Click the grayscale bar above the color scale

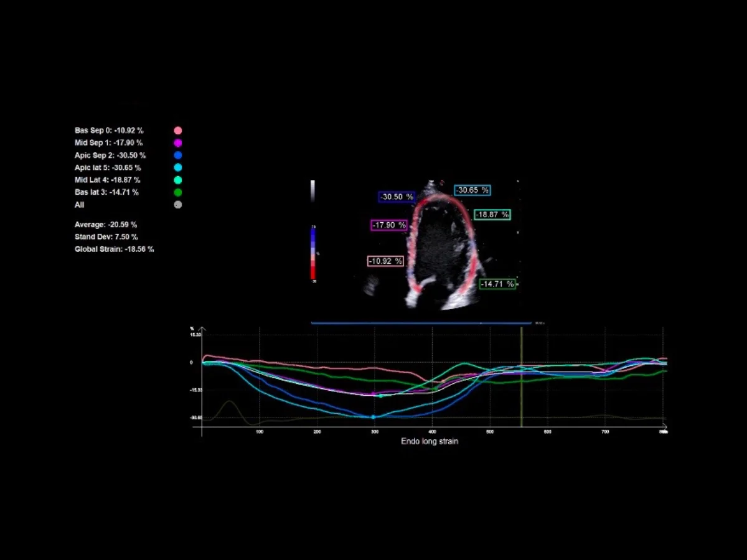[x=313, y=191]
